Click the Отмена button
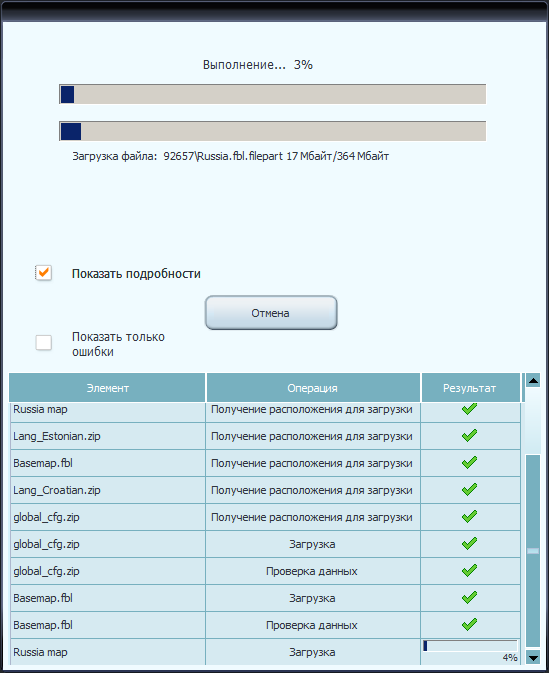The image size is (549, 673). (271, 313)
